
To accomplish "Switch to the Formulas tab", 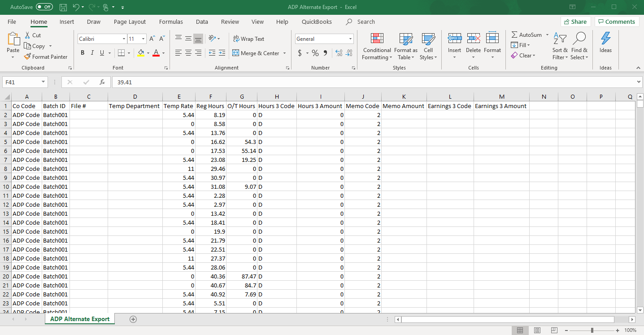I will pyautogui.click(x=171, y=22).
